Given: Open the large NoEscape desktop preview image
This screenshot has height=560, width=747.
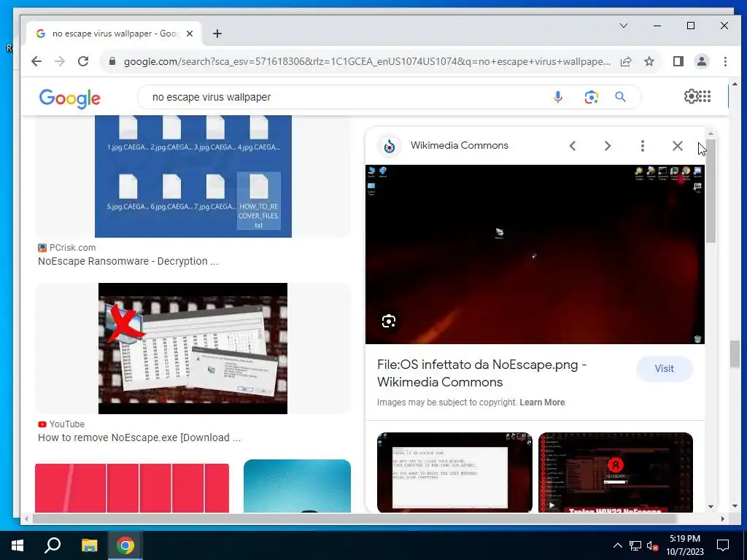Looking at the screenshot, I should 535,254.
